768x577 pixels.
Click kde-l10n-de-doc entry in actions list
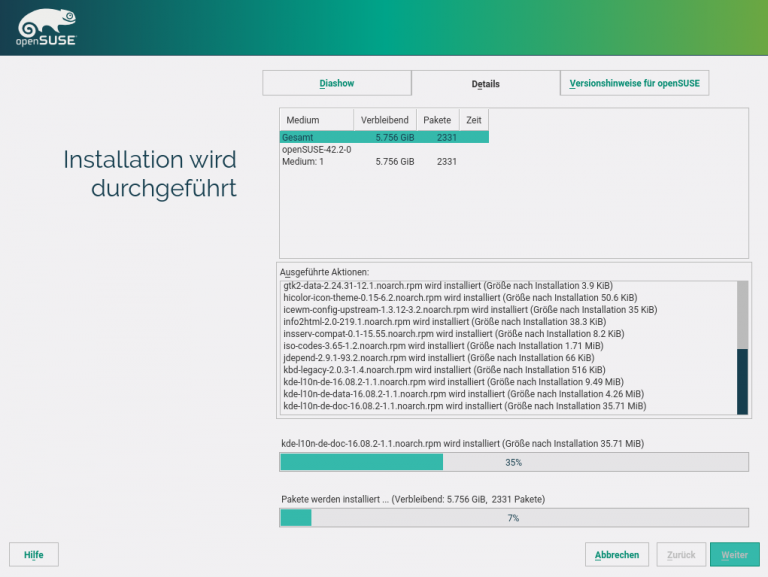click(x=464, y=406)
